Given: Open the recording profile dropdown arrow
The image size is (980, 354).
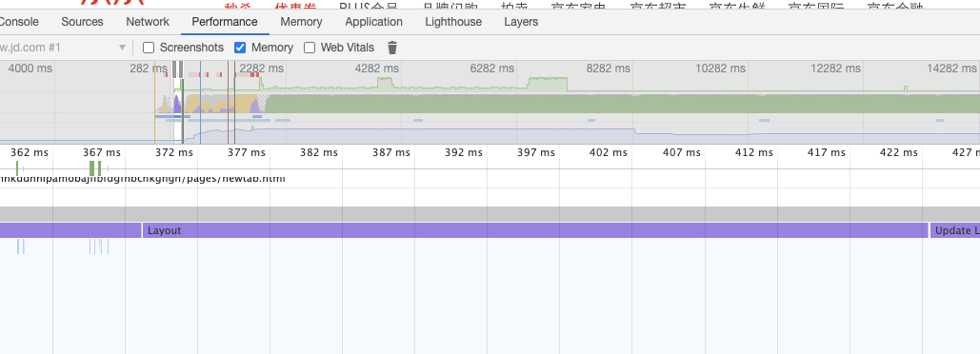Looking at the screenshot, I should pyautogui.click(x=123, y=48).
